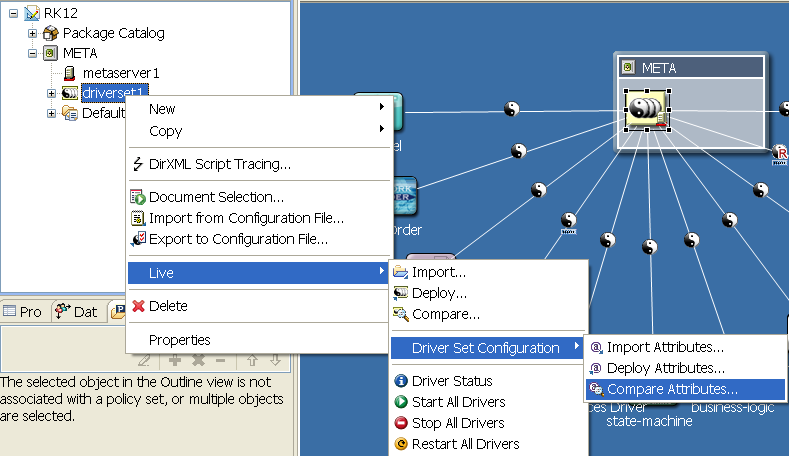Click the green Start All Drivers icon

click(x=401, y=402)
